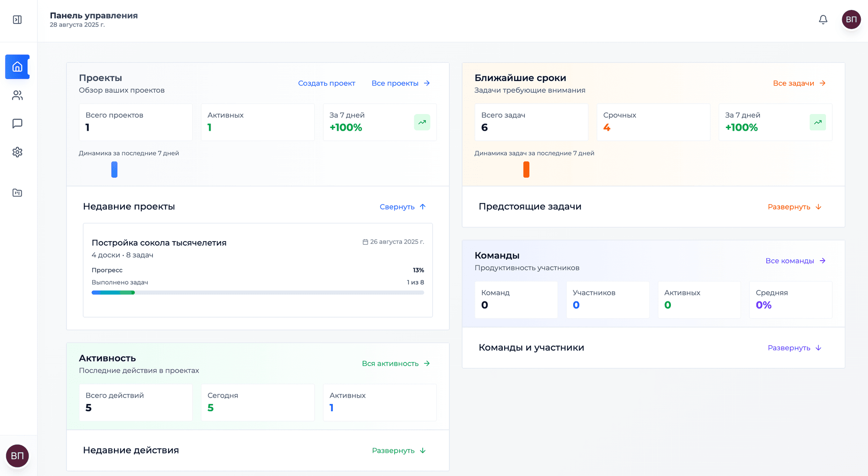Open the settings gear icon
Viewport: 868px width, 476px height.
click(x=17, y=152)
